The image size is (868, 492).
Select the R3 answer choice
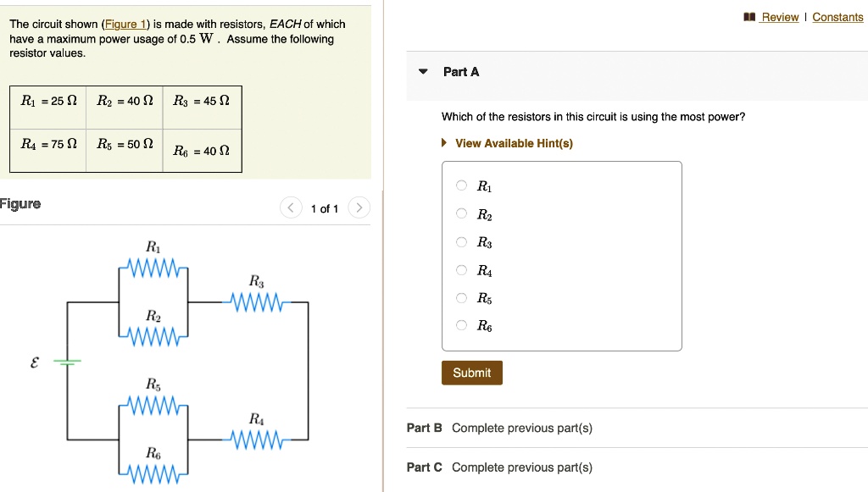coord(461,242)
